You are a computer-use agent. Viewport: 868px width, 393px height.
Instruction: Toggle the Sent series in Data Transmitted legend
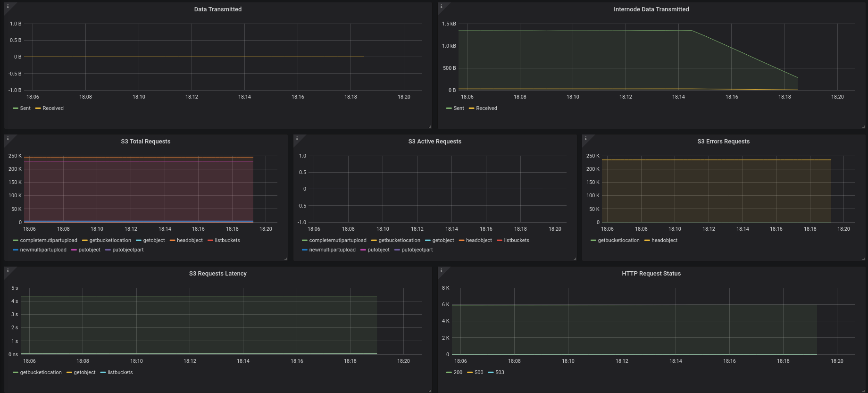click(x=25, y=109)
